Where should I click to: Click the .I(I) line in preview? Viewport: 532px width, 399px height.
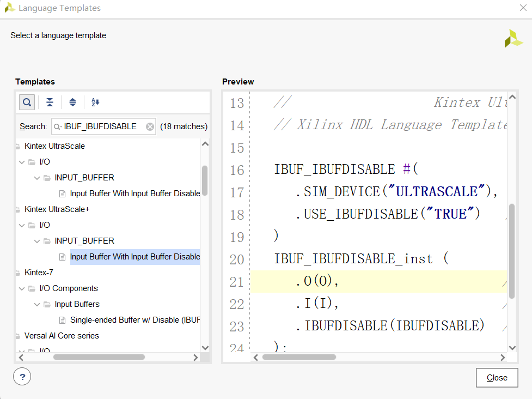pos(317,303)
